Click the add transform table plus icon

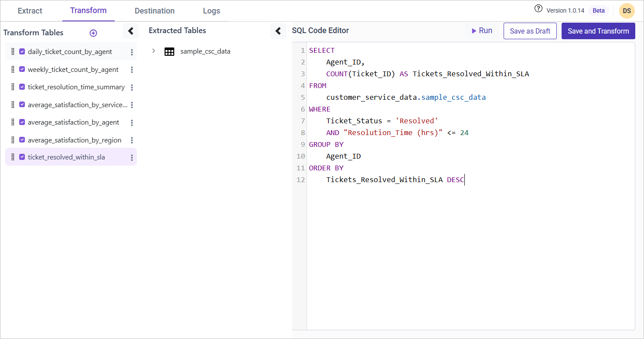point(93,33)
